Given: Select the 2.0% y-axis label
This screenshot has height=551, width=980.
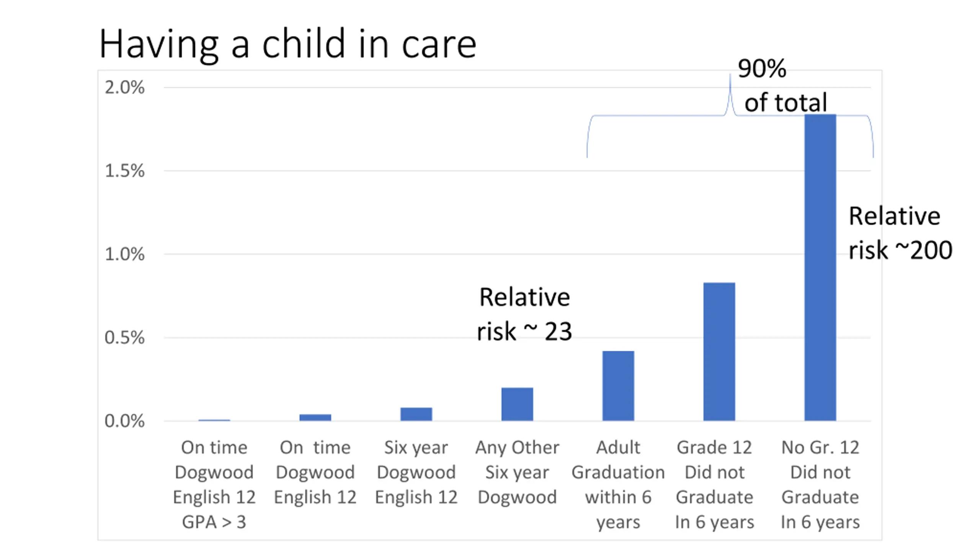Looking at the screenshot, I should tap(124, 88).
